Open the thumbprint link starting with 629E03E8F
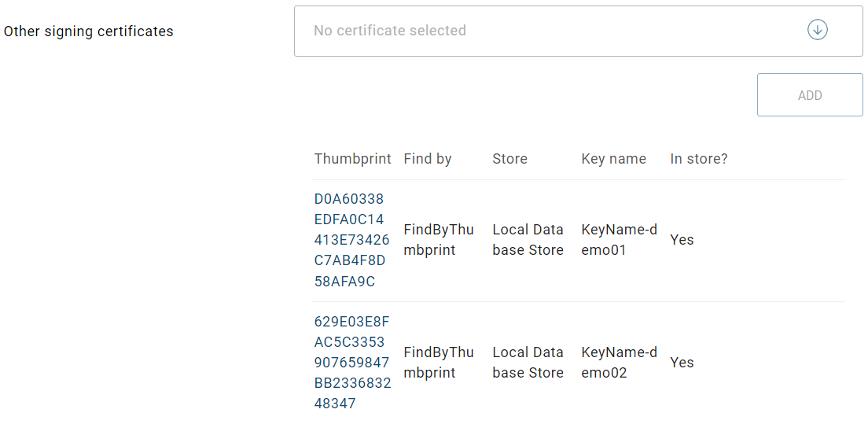The width and height of the screenshot is (868, 424). [351, 363]
